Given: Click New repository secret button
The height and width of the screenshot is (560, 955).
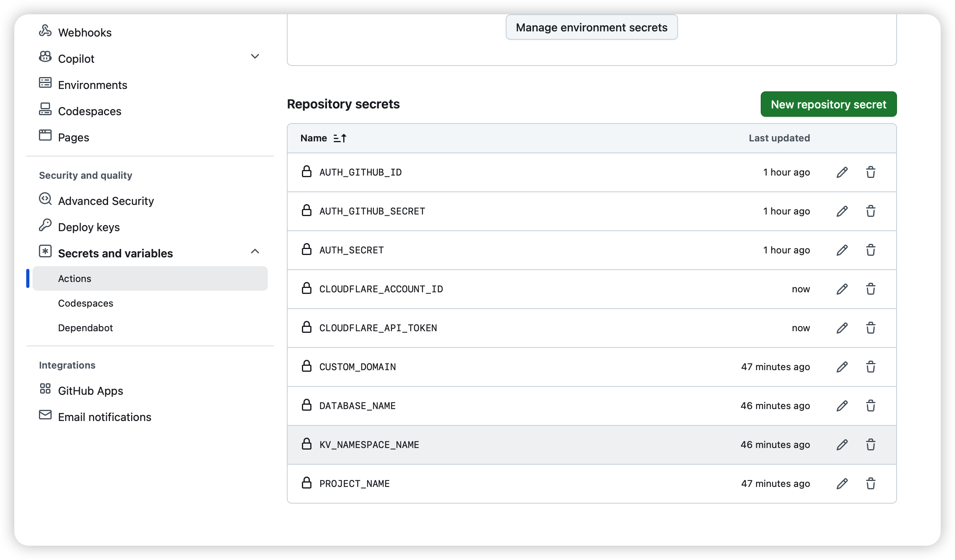Looking at the screenshot, I should [828, 104].
